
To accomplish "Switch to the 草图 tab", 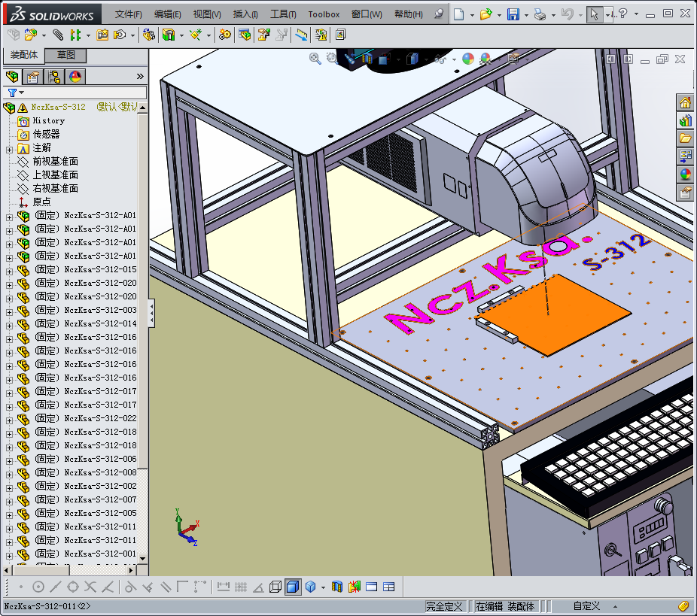I will coord(65,55).
